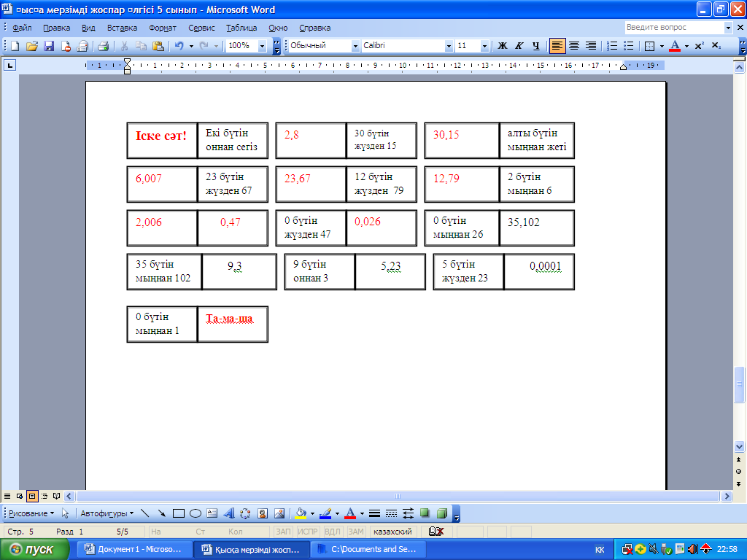
Task: Open dash style options
Action: click(x=391, y=513)
